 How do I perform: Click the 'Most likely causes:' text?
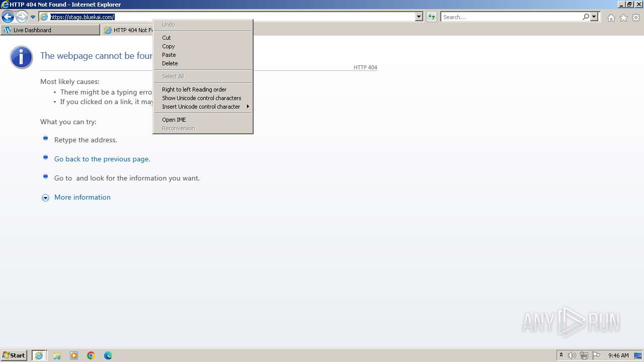70,81
